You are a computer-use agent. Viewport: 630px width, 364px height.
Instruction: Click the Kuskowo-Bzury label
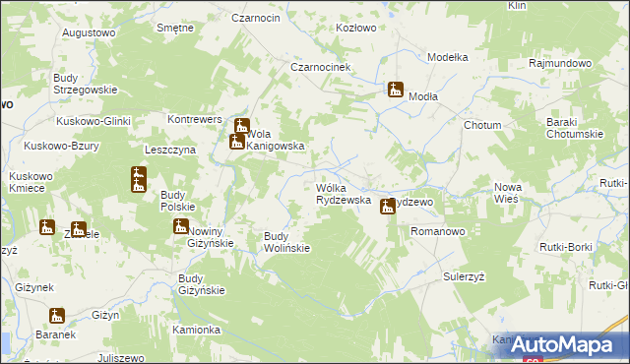(x=61, y=146)
